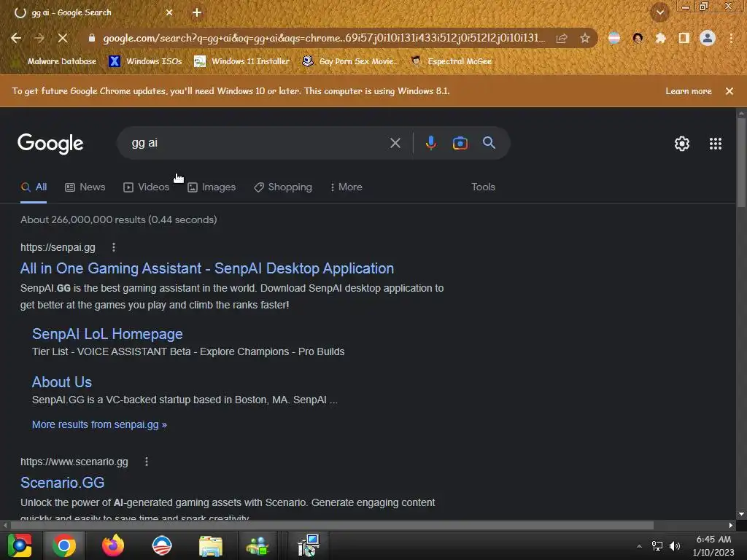Open the Scenario.GG result
Screen dimensions: 747x560
point(63,483)
